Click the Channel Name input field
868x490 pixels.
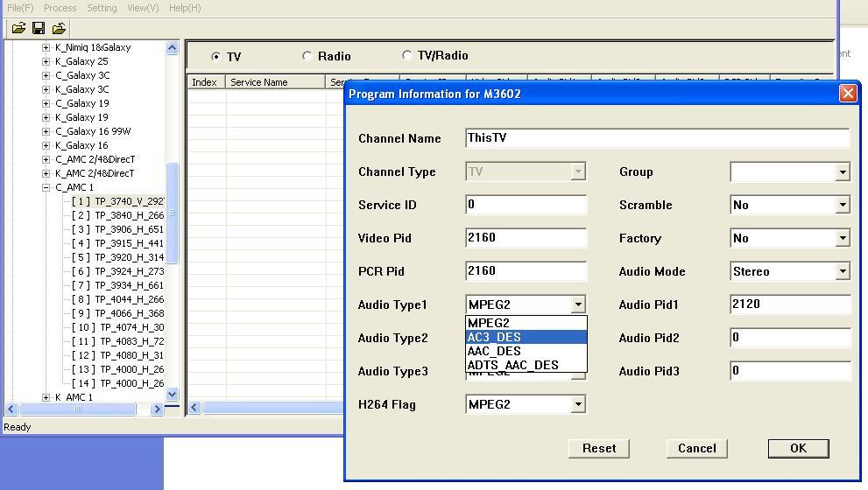[x=657, y=137]
